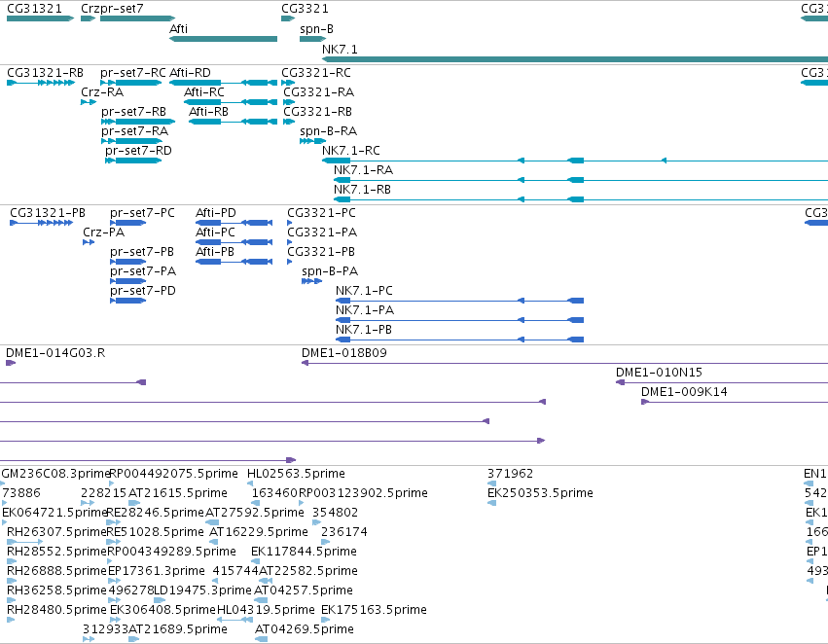Select the 371962 feature label
The width and height of the screenshot is (828, 644).
point(510,474)
